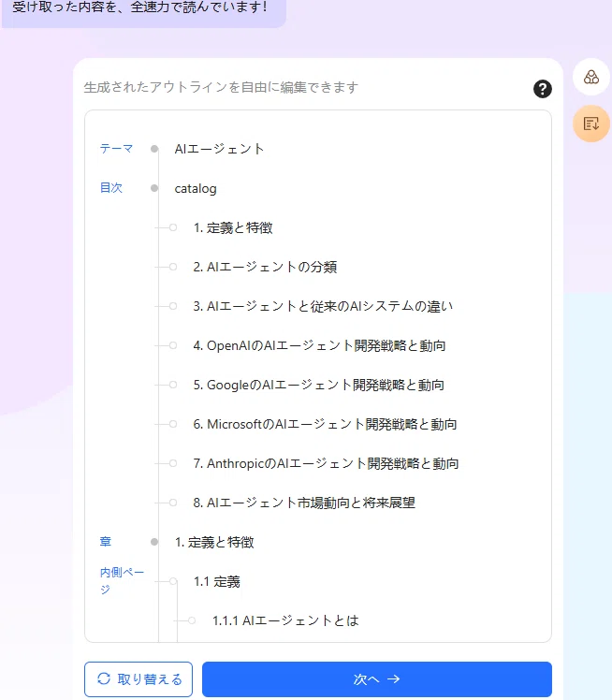Click the orange outline import icon
Viewport: 612px width, 700px height.
tap(591, 124)
